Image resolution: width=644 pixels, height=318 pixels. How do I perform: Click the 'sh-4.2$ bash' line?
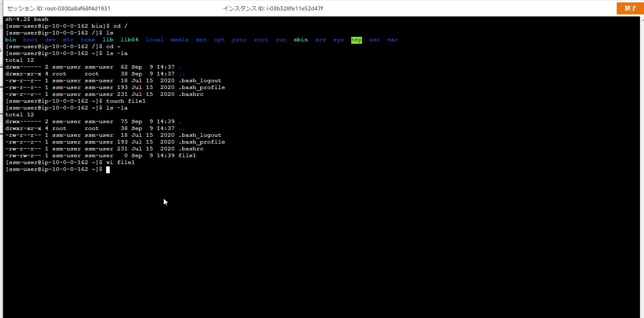pyautogui.click(x=27, y=19)
